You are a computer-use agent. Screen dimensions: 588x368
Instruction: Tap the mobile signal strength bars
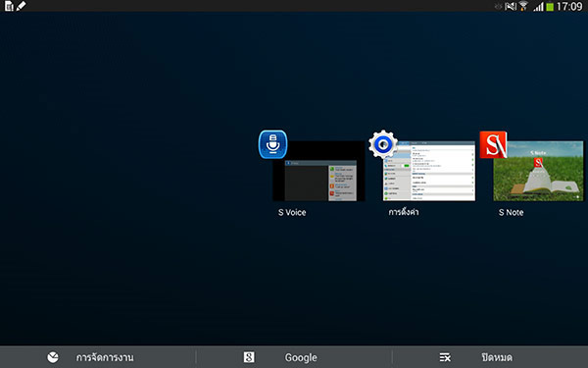(539, 7)
